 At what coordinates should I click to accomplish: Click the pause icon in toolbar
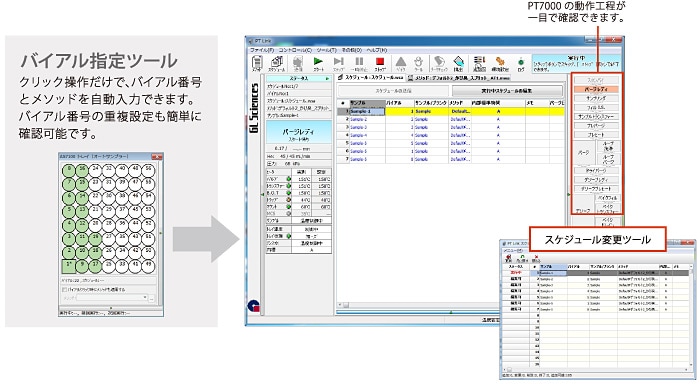pos(359,62)
